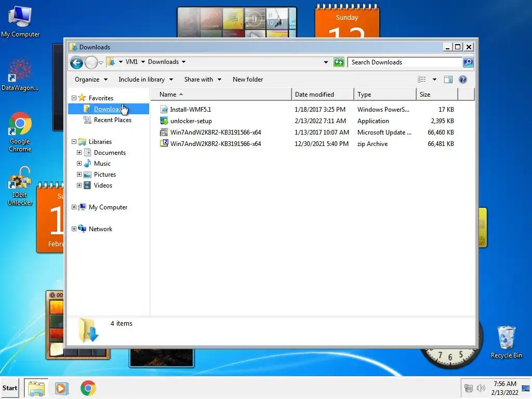532x399 pixels.
Task: Select the file named Install-WMF5.1
Action: [190, 109]
